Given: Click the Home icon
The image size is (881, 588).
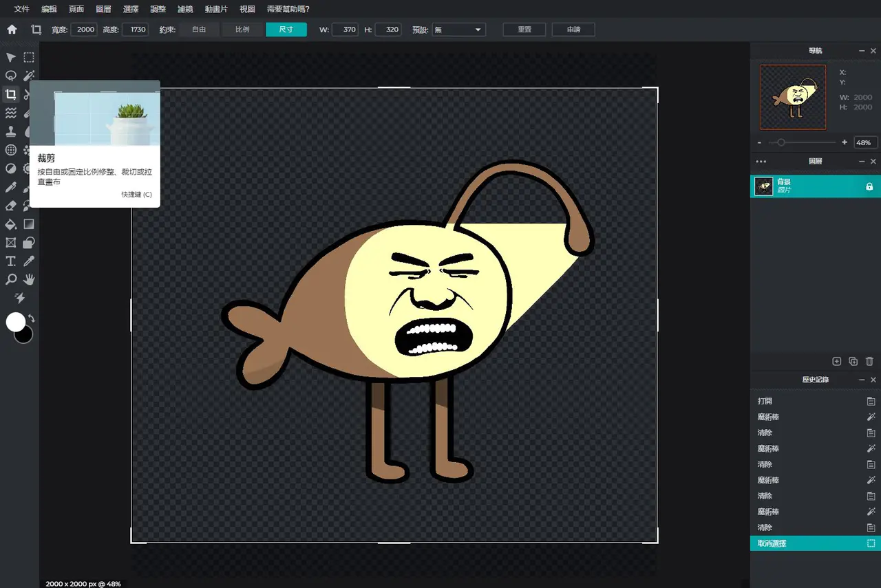Looking at the screenshot, I should coord(12,30).
